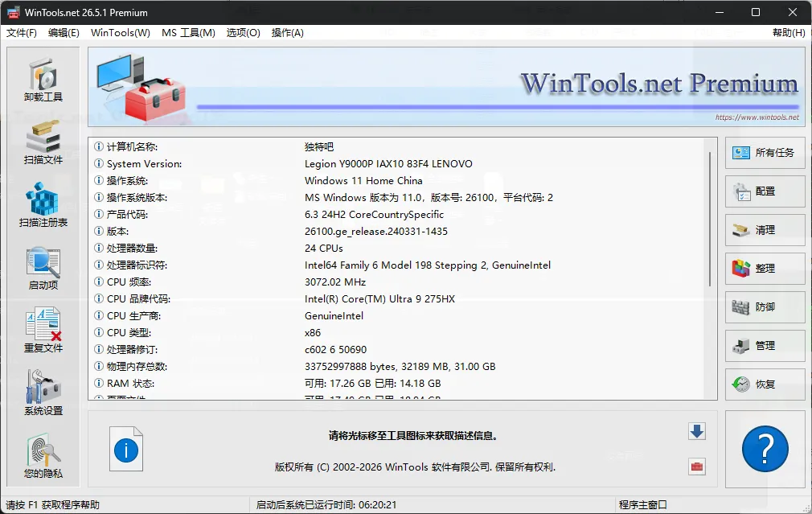Open the 扫描注册表 registry scanner
Screen dimensions: 812x514
[43, 205]
